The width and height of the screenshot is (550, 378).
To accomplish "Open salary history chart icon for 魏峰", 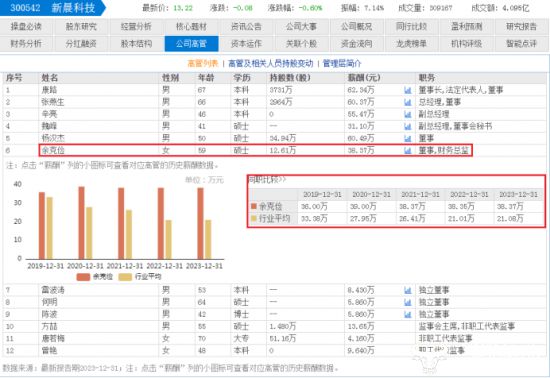I will 408,126.
